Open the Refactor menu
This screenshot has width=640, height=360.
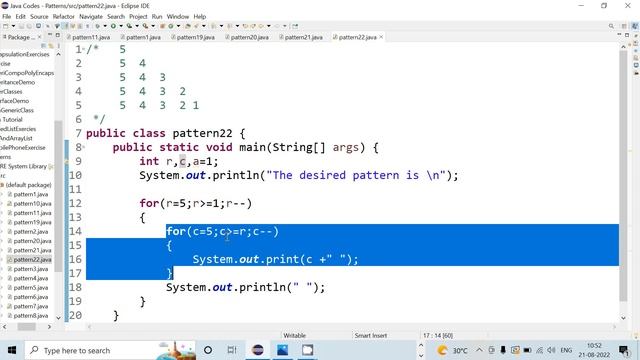64,16
